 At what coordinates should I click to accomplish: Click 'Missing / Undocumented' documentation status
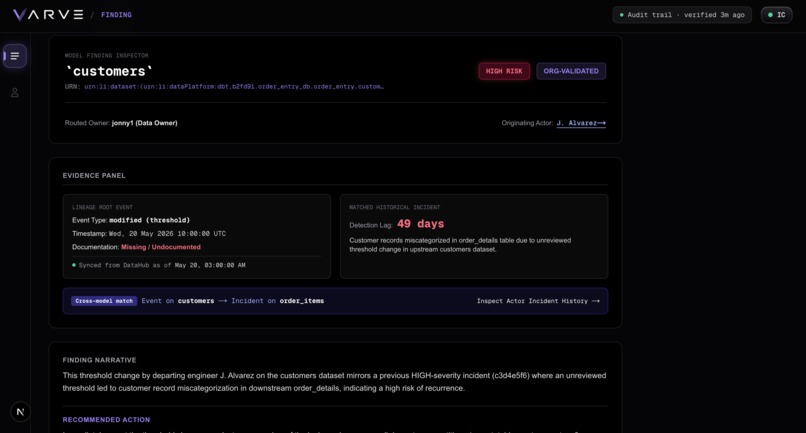[x=161, y=247]
